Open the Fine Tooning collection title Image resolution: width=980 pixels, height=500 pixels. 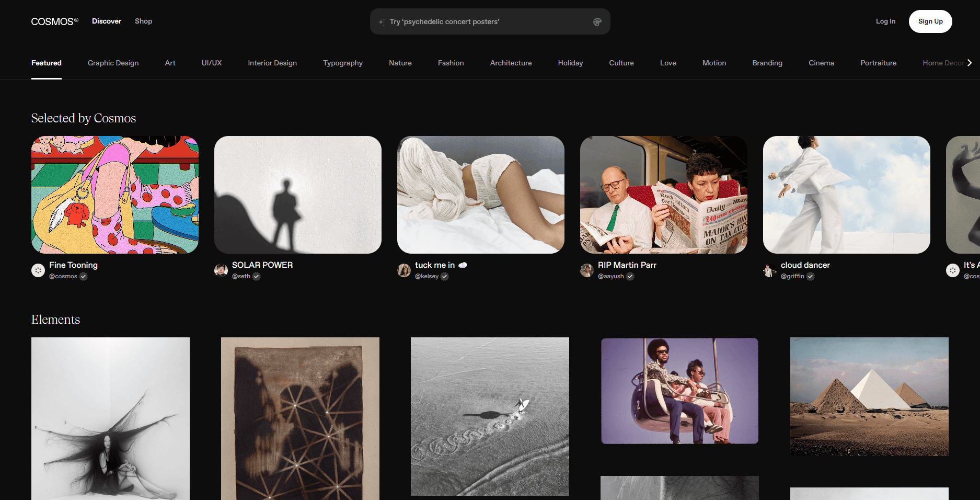[x=73, y=265]
